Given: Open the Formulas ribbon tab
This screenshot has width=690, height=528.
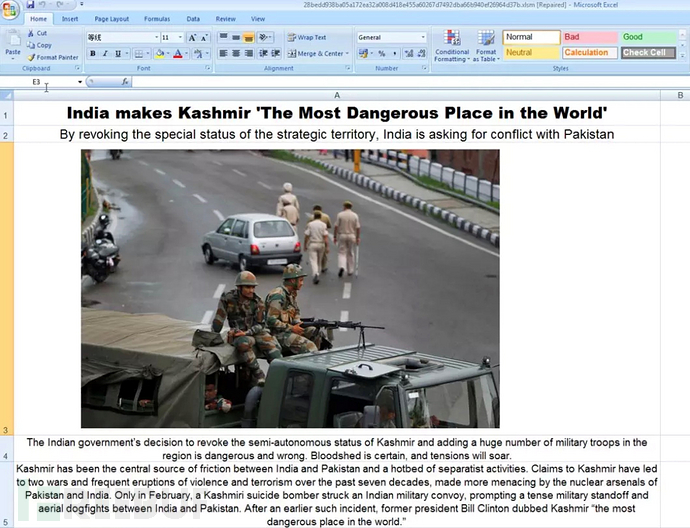Looking at the screenshot, I should coord(157,19).
